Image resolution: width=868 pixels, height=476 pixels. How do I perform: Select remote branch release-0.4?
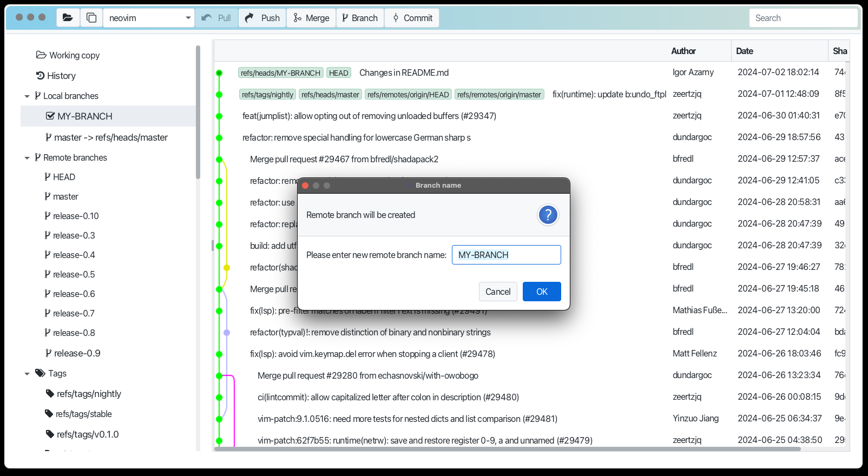[69, 255]
